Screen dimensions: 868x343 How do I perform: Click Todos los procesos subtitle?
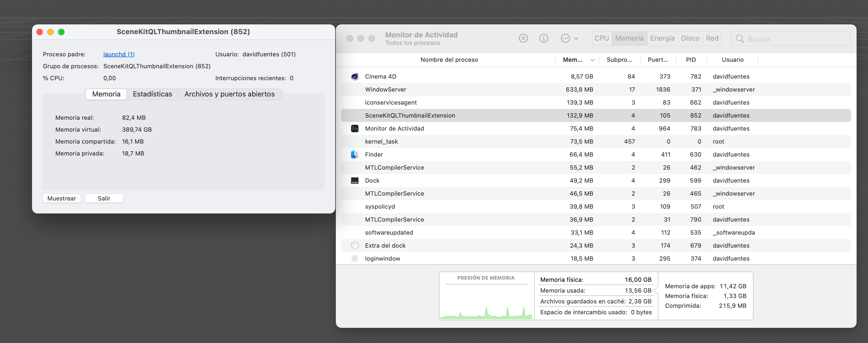(412, 43)
